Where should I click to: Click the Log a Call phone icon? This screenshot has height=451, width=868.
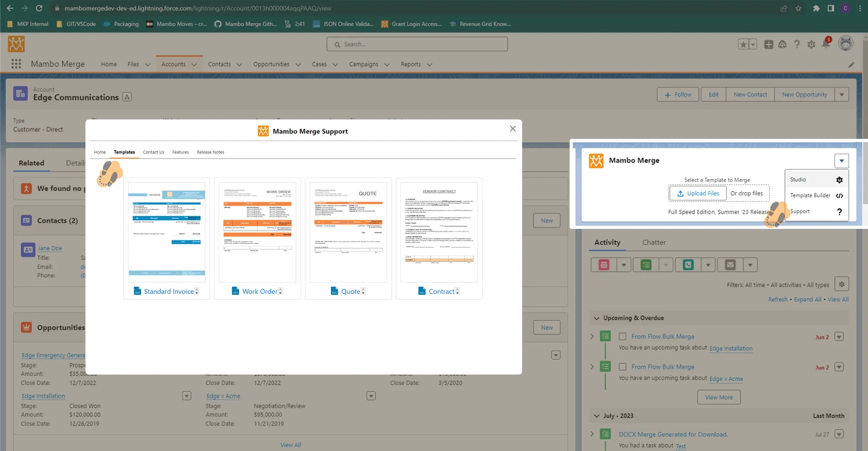[x=688, y=265]
